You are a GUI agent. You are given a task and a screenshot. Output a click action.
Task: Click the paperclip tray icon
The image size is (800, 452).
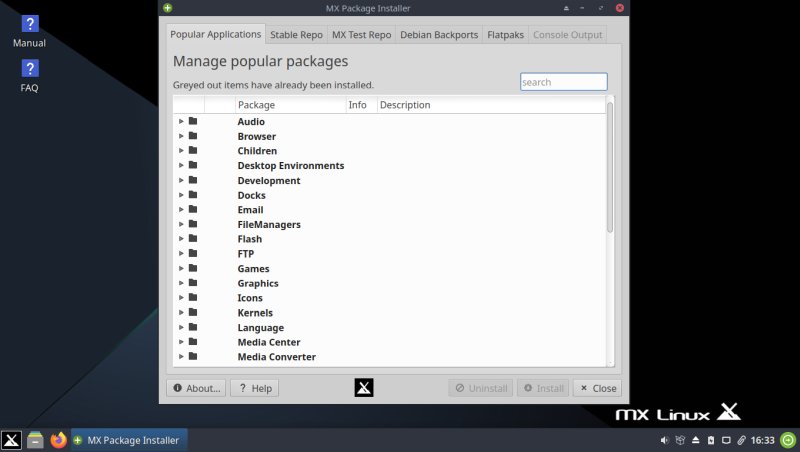(x=741, y=440)
